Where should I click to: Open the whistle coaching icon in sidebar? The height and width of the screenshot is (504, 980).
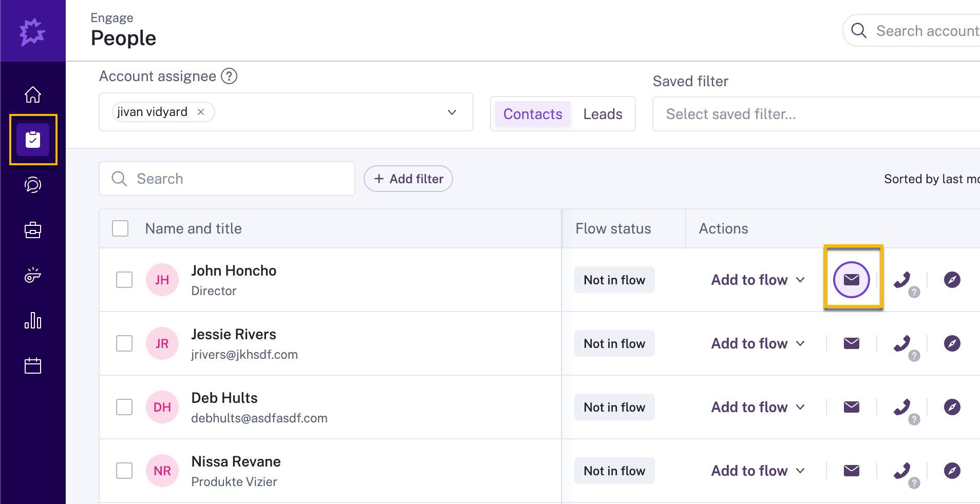[33, 275]
